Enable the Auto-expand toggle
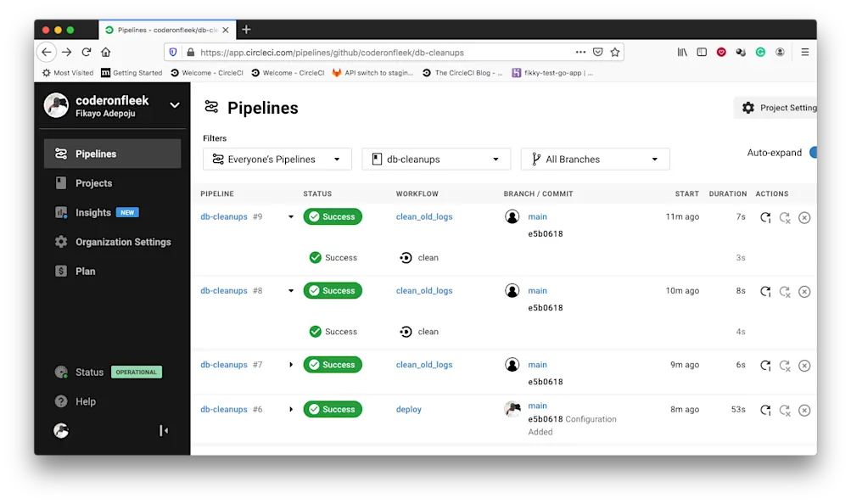This screenshot has width=851, height=504. pos(815,153)
